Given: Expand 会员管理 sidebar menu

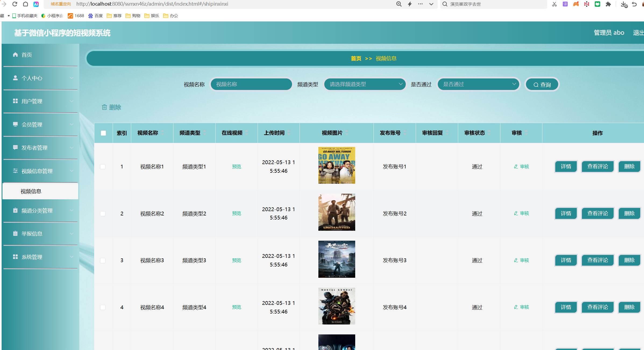Looking at the screenshot, I should pos(40,125).
